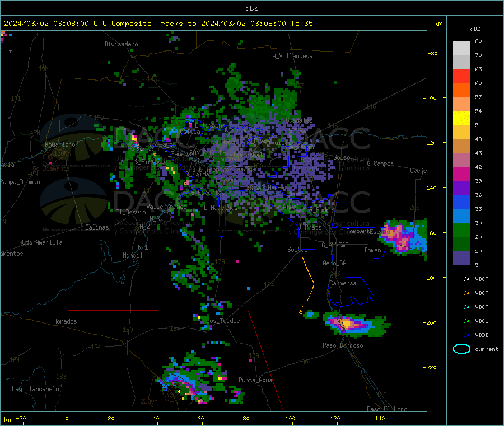This screenshot has width=504, height=426.
Task: Select the red 60 dBZ color swatch
Action: (x=461, y=76)
